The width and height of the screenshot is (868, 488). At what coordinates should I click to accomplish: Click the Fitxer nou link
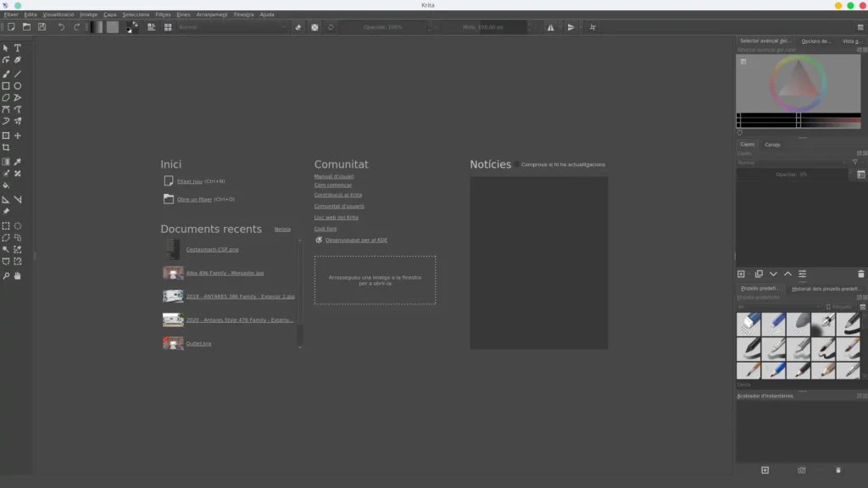(189, 181)
